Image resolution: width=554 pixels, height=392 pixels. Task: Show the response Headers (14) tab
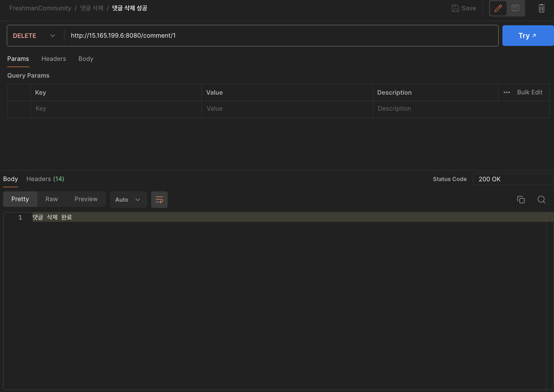[x=45, y=179]
